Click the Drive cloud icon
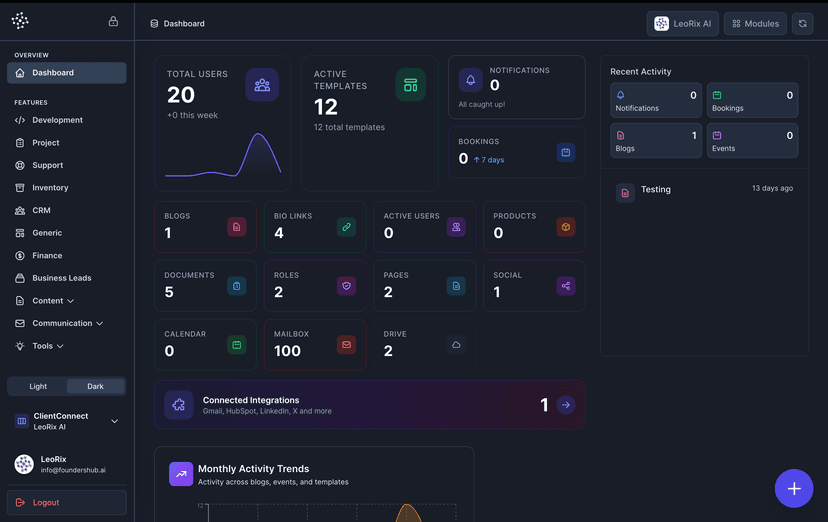Screen dimensions: 828x522 click(x=456, y=345)
